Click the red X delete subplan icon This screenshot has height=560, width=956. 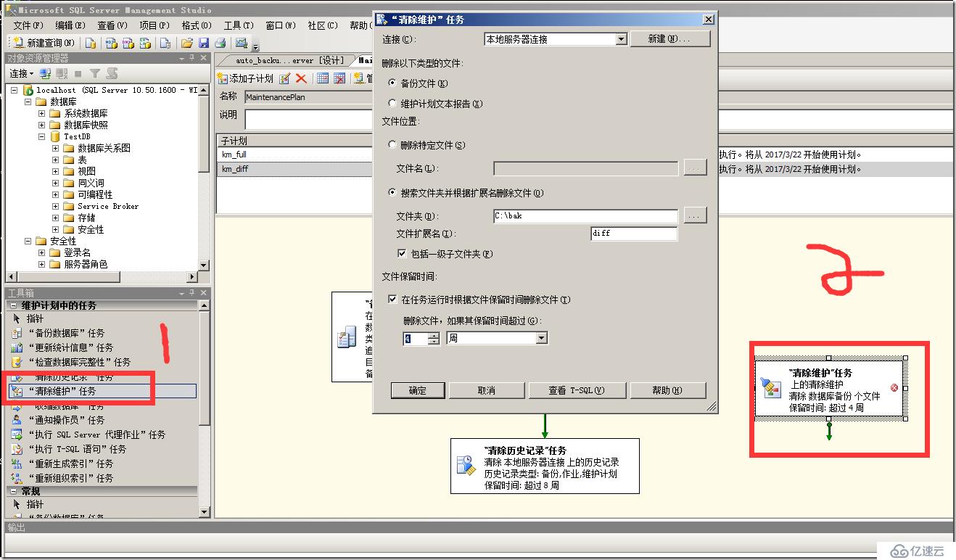pyautogui.click(x=301, y=78)
